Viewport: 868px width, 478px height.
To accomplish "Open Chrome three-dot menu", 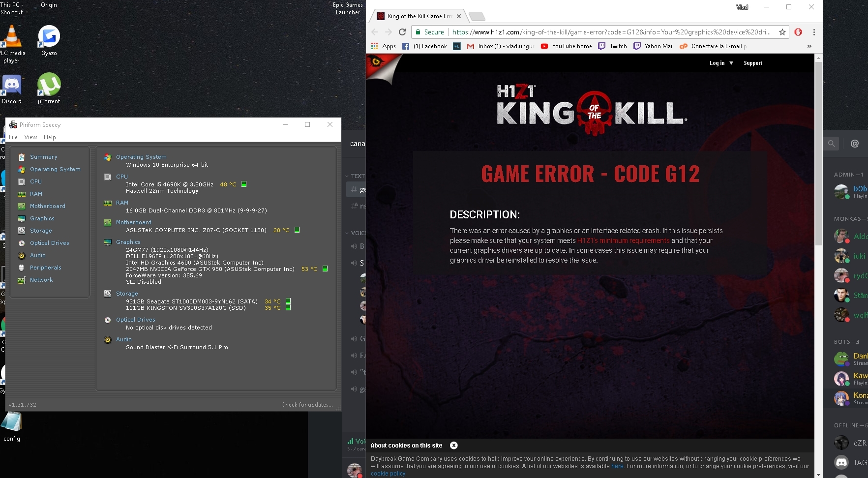I will (x=814, y=32).
